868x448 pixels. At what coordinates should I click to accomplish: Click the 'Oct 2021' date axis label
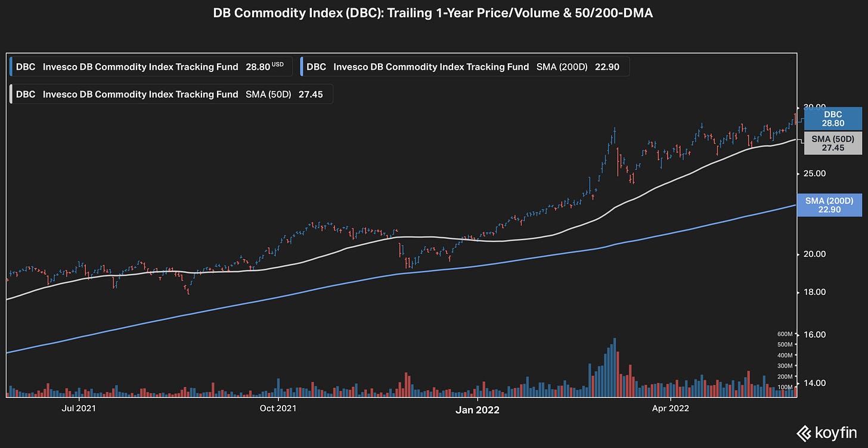[x=279, y=408]
